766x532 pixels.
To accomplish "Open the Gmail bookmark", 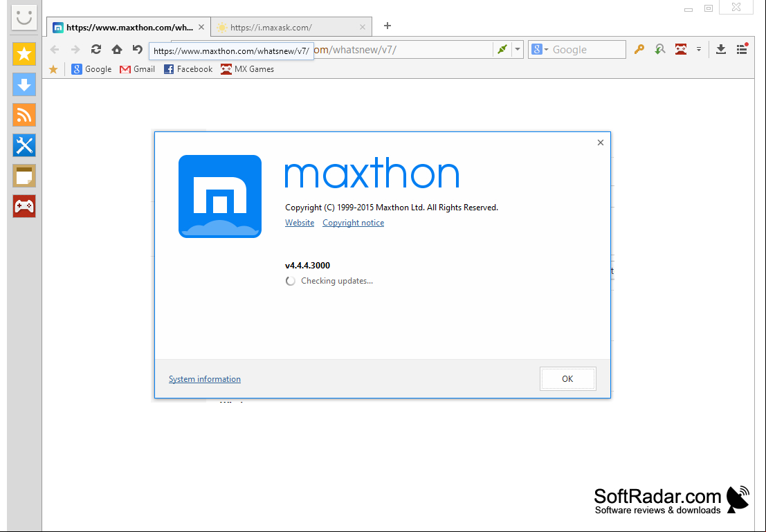I will click(137, 69).
